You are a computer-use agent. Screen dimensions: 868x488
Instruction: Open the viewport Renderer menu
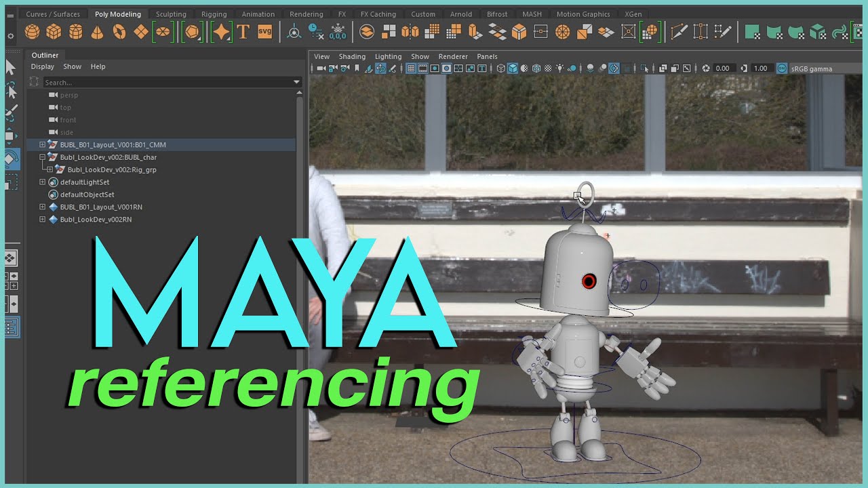pyautogui.click(x=453, y=56)
